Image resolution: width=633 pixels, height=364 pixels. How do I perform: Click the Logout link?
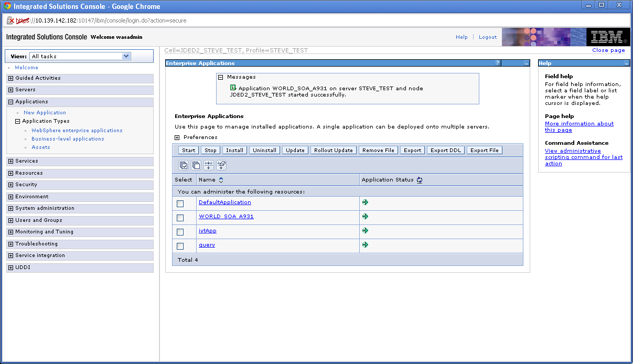(x=488, y=37)
